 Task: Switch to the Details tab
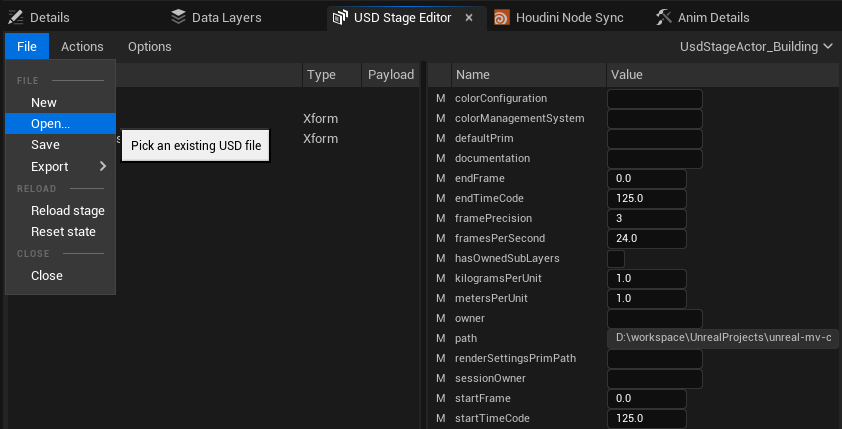pyautogui.click(x=49, y=18)
